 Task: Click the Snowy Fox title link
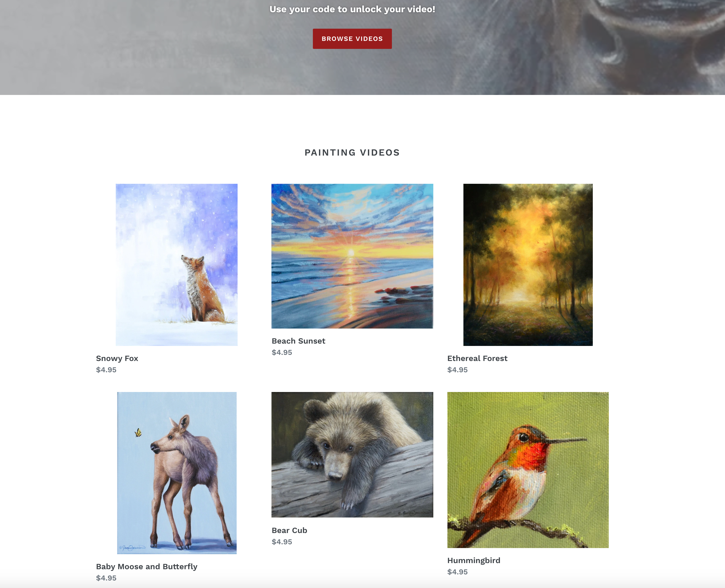(117, 358)
